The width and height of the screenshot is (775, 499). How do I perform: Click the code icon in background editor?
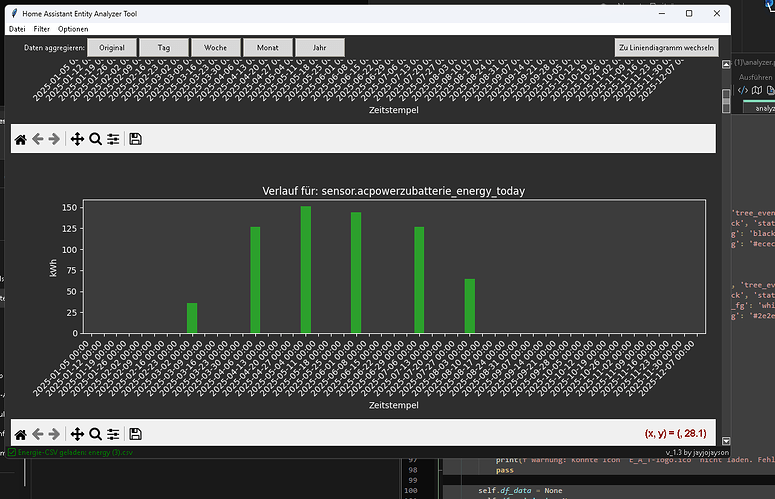tap(743, 90)
